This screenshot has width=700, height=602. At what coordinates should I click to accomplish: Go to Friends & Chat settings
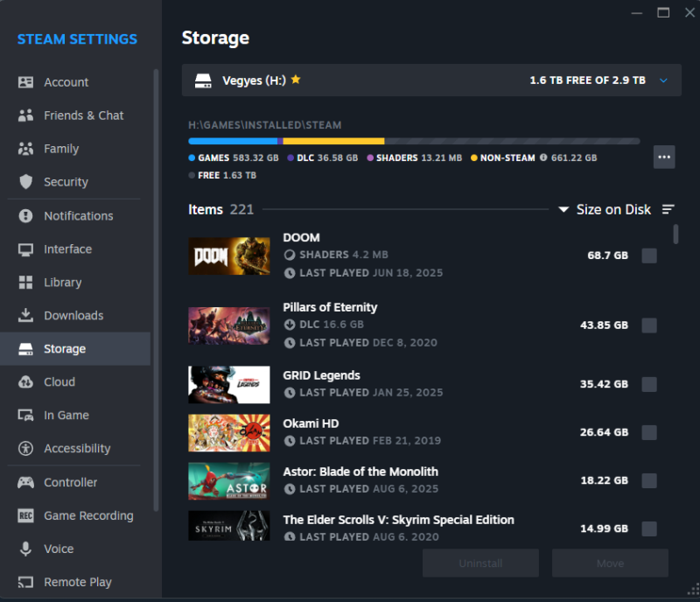click(x=75, y=115)
